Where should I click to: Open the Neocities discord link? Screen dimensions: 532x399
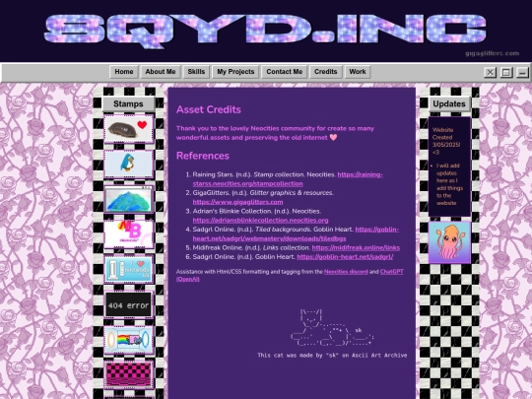click(346, 272)
